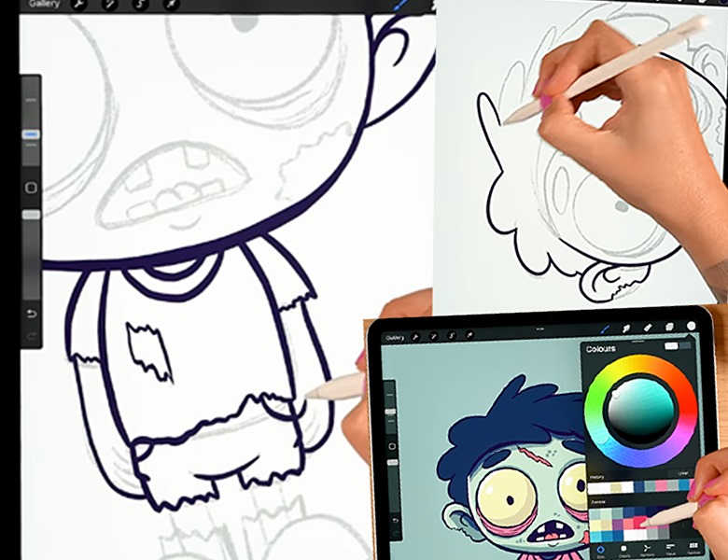728x560 pixels.
Task: Click the brush size slider in left sidebar
Action: pos(31,134)
